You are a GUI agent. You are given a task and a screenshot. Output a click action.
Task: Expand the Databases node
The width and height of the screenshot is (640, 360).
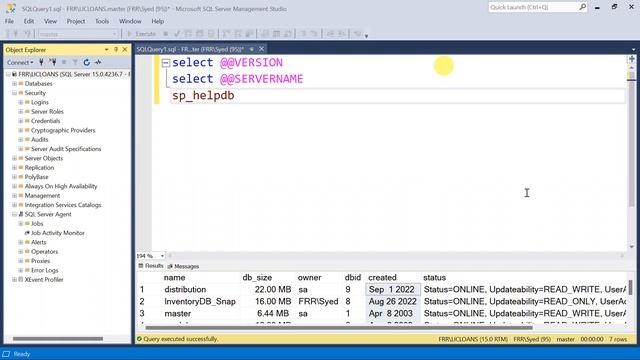point(14,84)
